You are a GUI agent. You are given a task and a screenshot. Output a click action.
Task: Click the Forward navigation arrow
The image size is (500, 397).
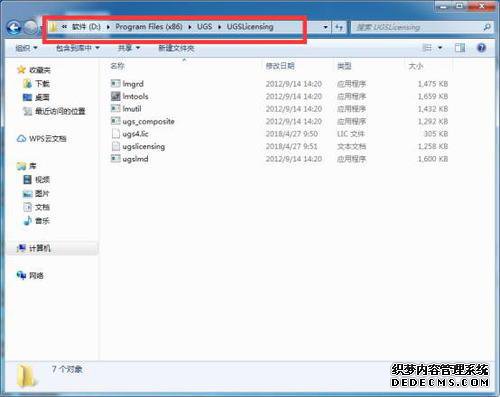point(31,27)
